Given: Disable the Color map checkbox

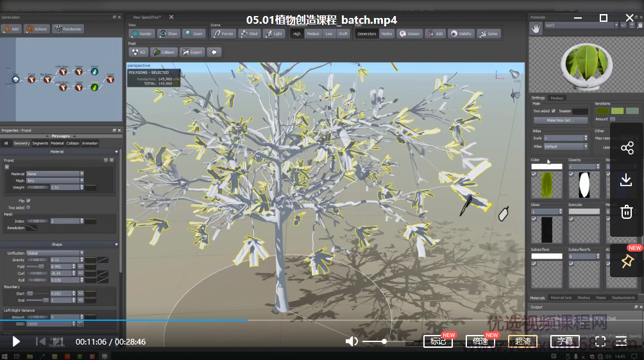Looking at the screenshot, I should point(534,174).
